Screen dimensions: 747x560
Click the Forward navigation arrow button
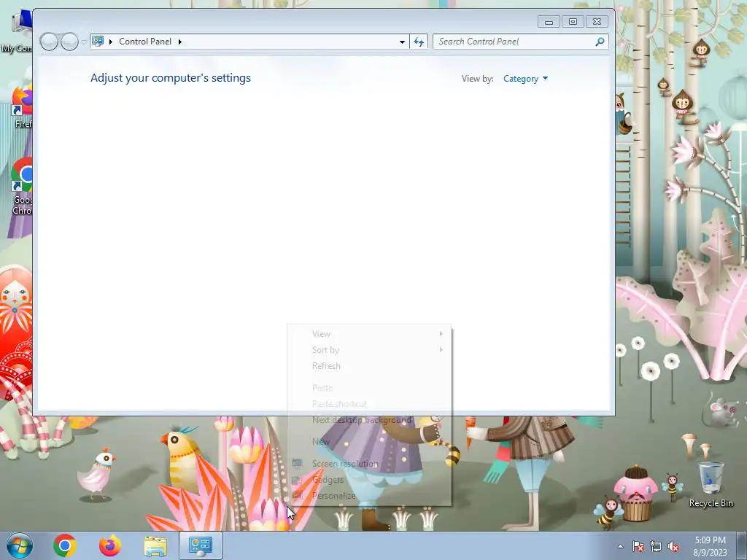coord(69,42)
